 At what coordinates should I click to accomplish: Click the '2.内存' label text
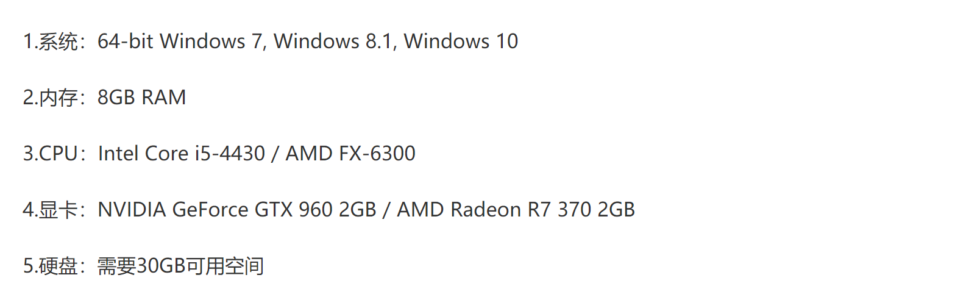(51, 98)
